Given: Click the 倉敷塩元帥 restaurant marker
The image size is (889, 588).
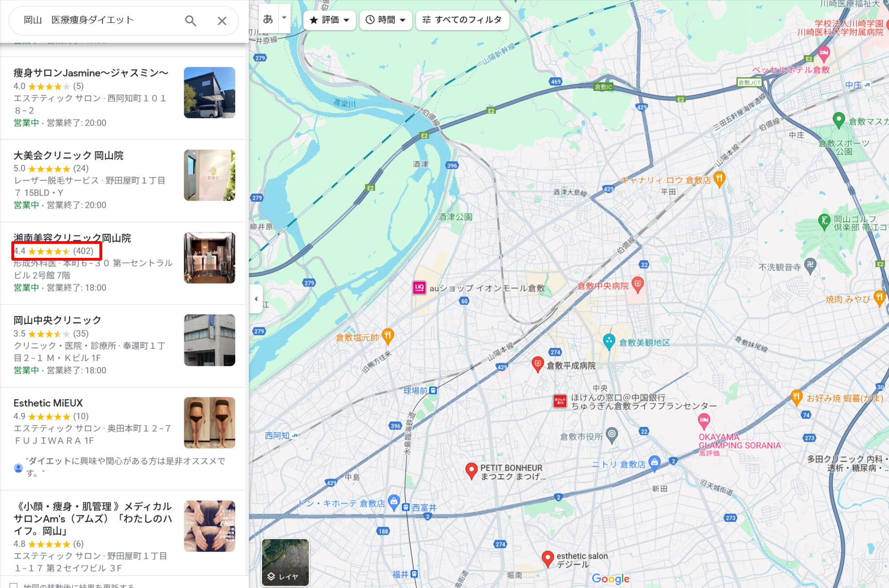Looking at the screenshot, I should (388, 336).
